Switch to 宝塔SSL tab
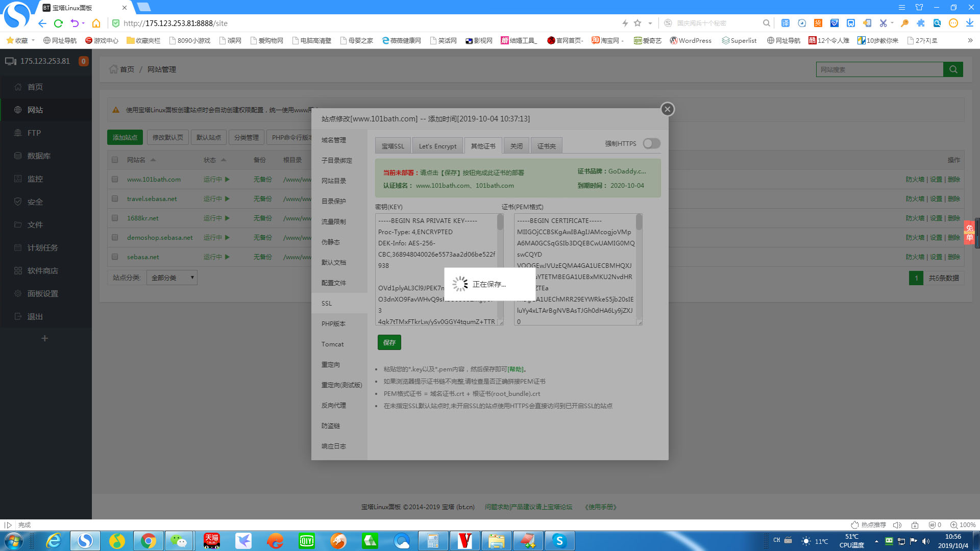The height and width of the screenshot is (551, 980). click(393, 146)
